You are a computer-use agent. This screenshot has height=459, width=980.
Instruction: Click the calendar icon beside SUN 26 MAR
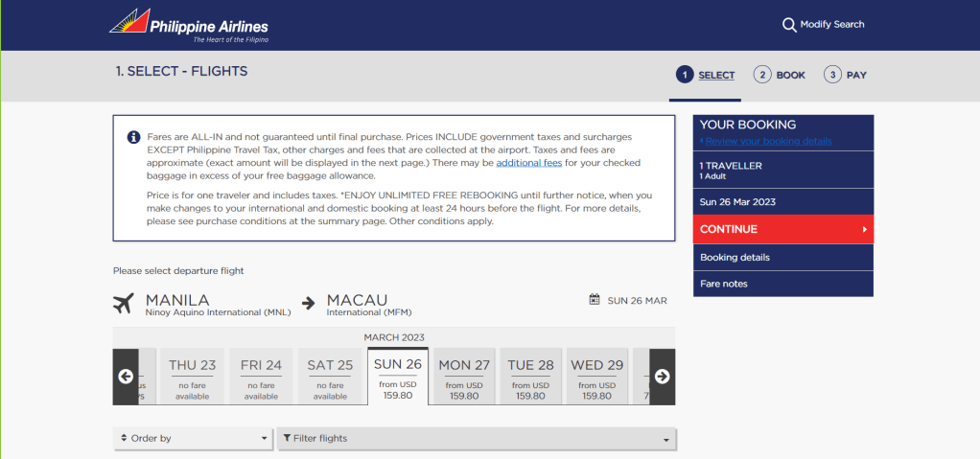click(x=595, y=300)
